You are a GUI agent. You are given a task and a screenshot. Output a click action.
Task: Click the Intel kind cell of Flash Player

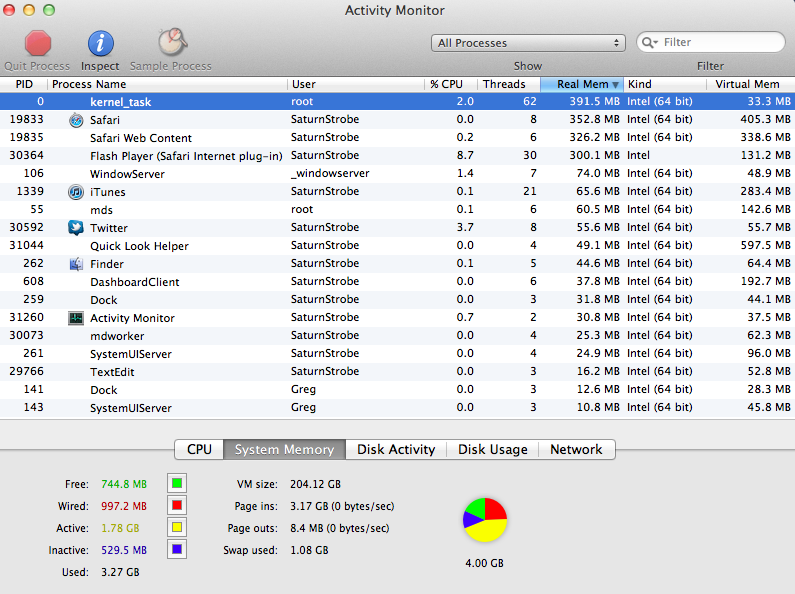[x=638, y=156]
